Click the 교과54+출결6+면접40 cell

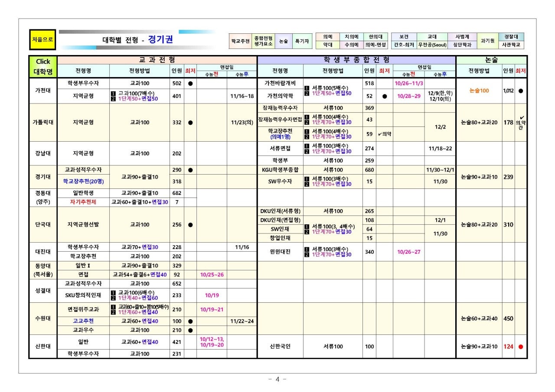click(x=139, y=275)
